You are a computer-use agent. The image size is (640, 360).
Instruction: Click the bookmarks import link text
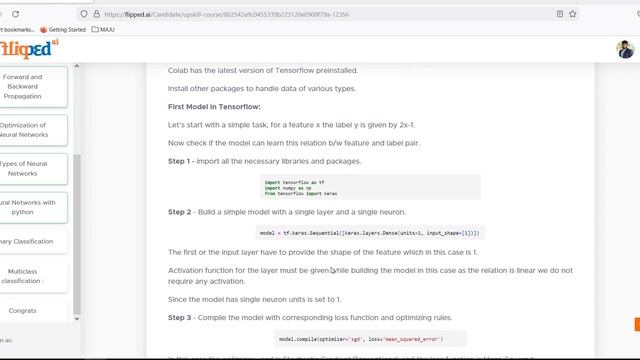(x=17, y=29)
